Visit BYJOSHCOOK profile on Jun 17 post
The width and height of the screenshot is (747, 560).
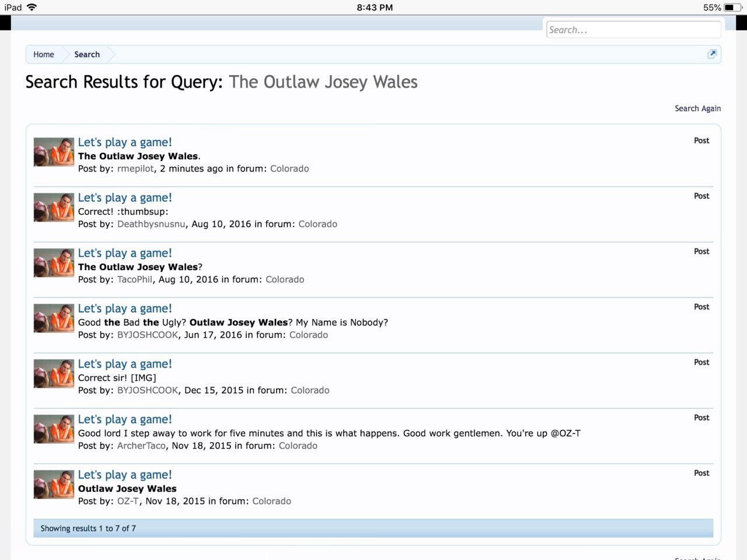point(148,335)
